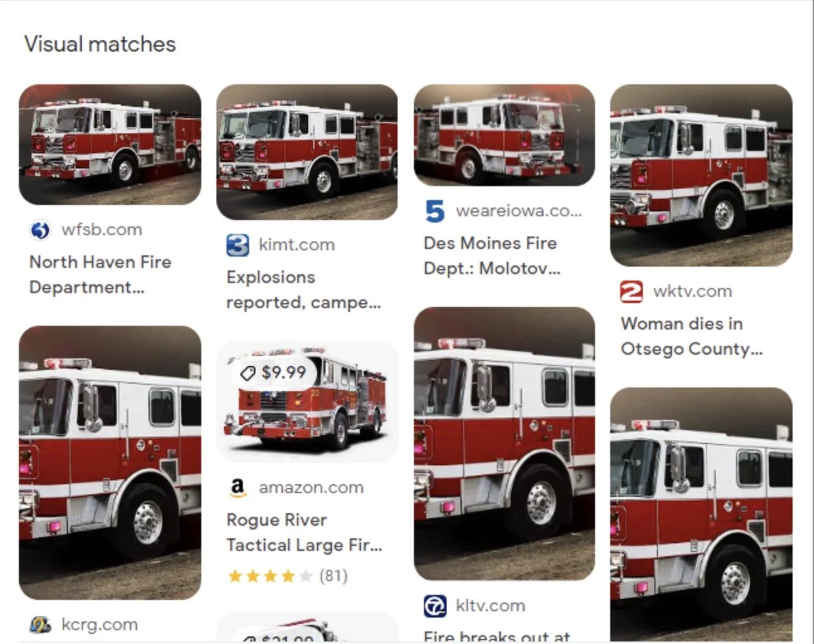Click the wfsb.com site favicon
The image size is (814, 644).
tap(40, 230)
